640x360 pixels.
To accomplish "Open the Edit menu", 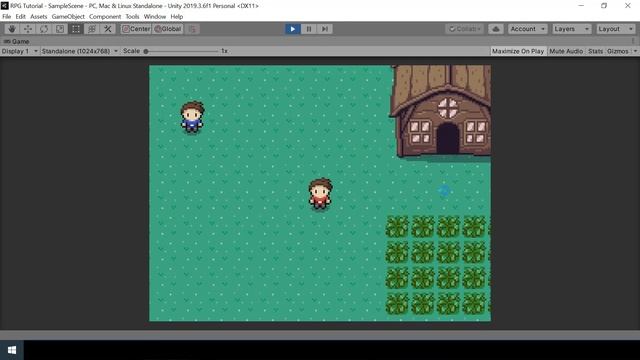I will 20,17.
